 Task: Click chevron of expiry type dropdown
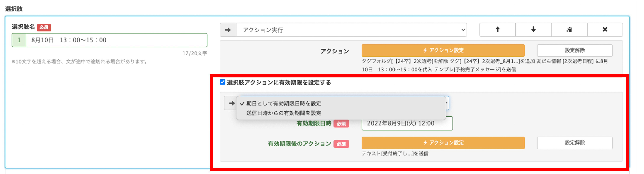(447, 103)
